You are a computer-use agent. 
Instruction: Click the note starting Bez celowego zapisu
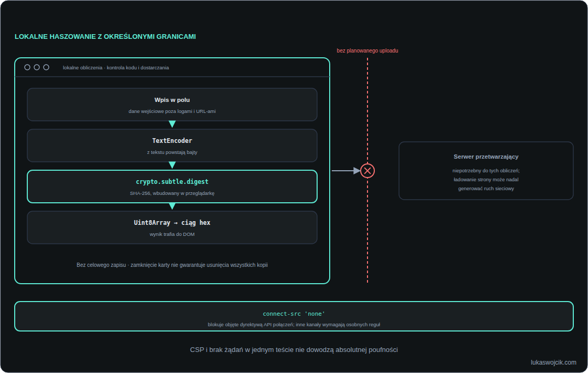pos(172,265)
